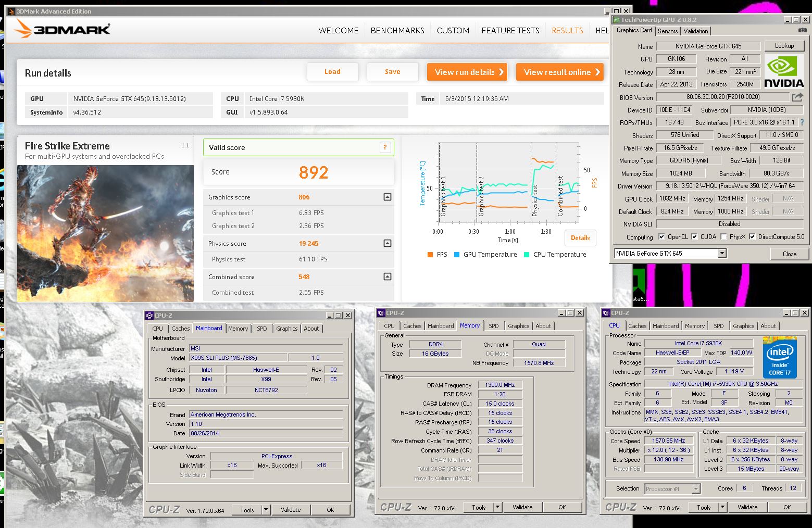Open the GPU selector dropdown in GPU-Z

[x=722, y=254]
